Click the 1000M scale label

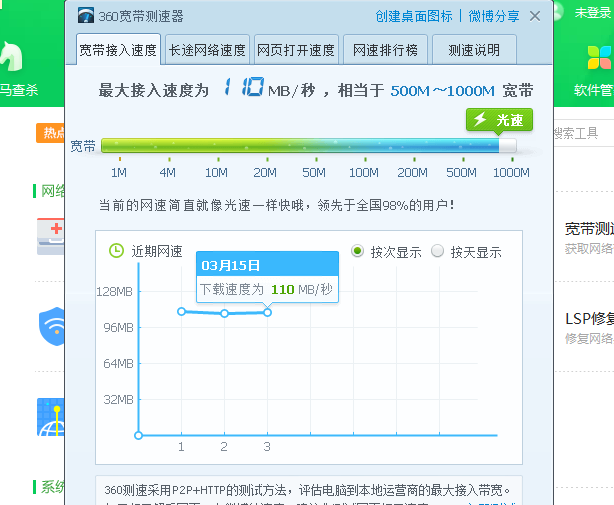pyautogui.click(x=511, y=173)
